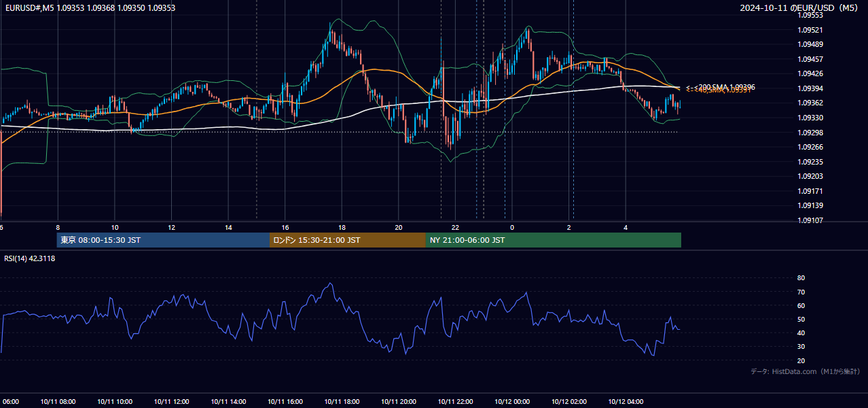Click hour label 4 under price chart
This screenshot has height=408, width=868.
[x=626, y=227]
